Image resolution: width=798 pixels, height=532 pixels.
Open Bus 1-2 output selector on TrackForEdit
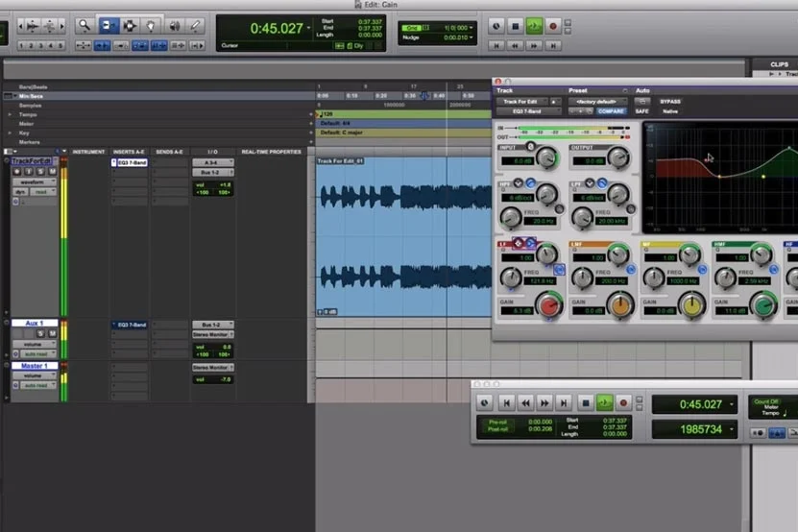pos(213,172)
